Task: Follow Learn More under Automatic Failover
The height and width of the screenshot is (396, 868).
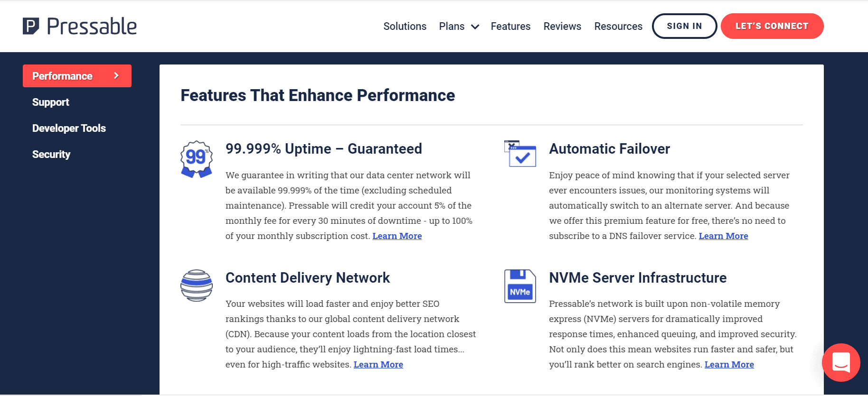Action: [x=723, y=236]
